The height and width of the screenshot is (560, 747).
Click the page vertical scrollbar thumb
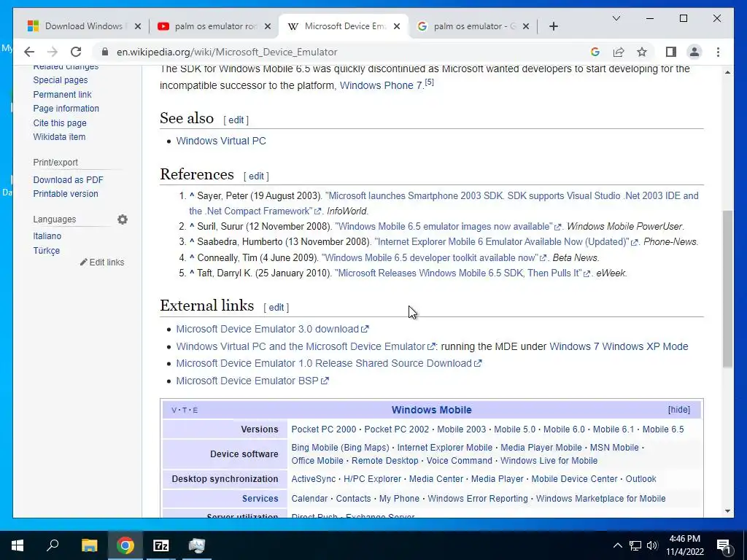tap(727, 289)
